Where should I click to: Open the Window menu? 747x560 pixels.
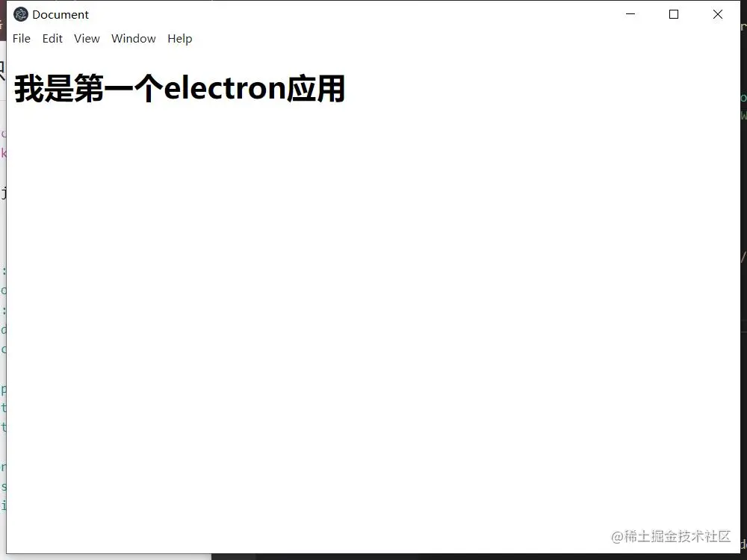[134, 39]
